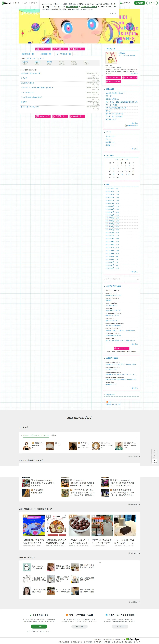Click the フォロー button in the profile box
The image size is (159, 644).
(113, 78)
